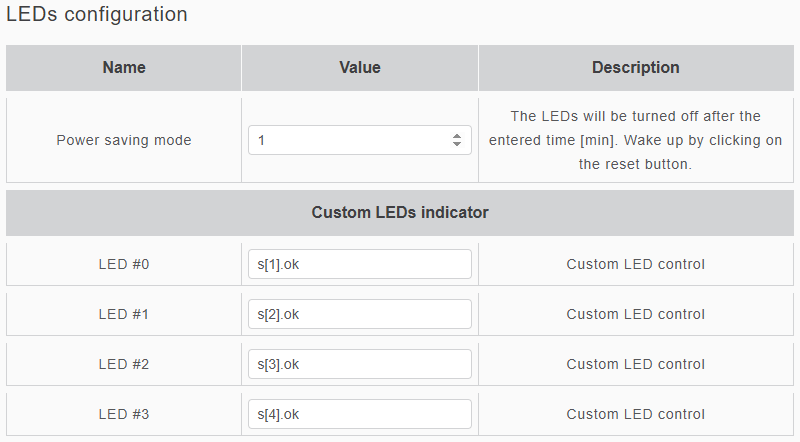Screen dimensions: 800x442
Task: Click the Power saving mode number field
Action: [350, 140]
